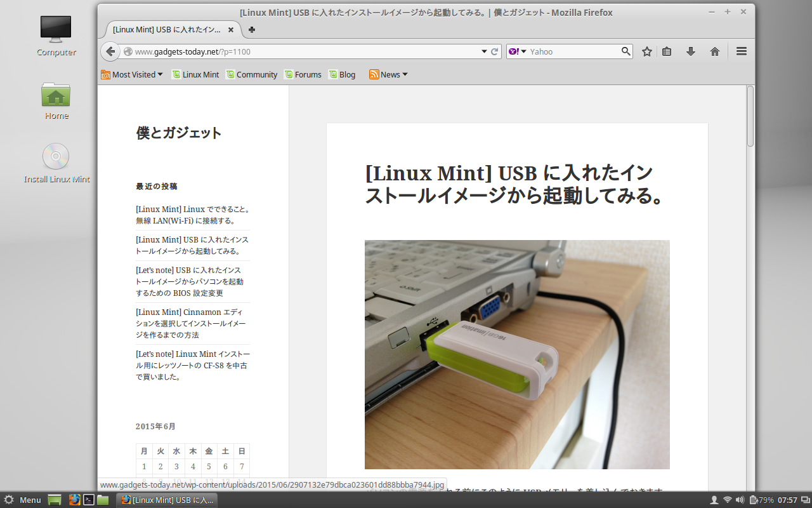Screen dimensions: 812x508
Task: Open the 無線 LAN(Wi-Fi) に接続する post link
Action: tap(193, 215)
